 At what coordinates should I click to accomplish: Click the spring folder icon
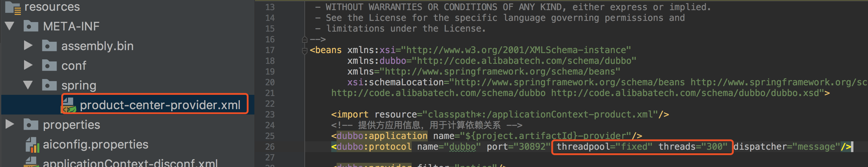(x=49, y=85)
